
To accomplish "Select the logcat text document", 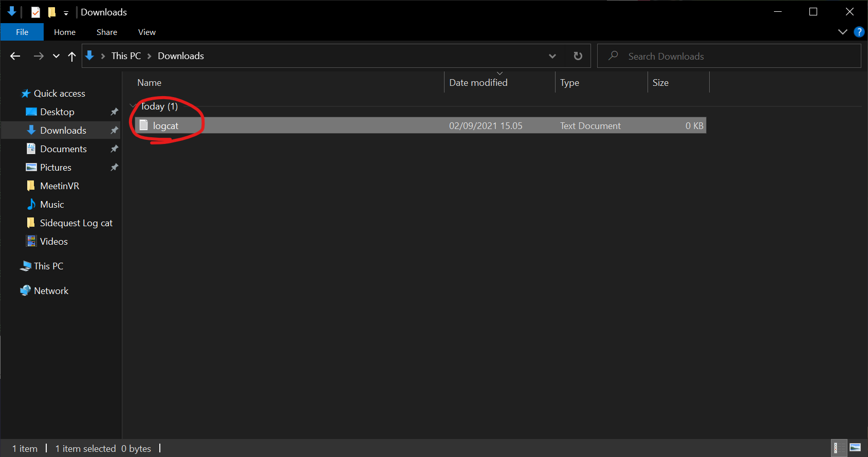I will coord(165,126).
